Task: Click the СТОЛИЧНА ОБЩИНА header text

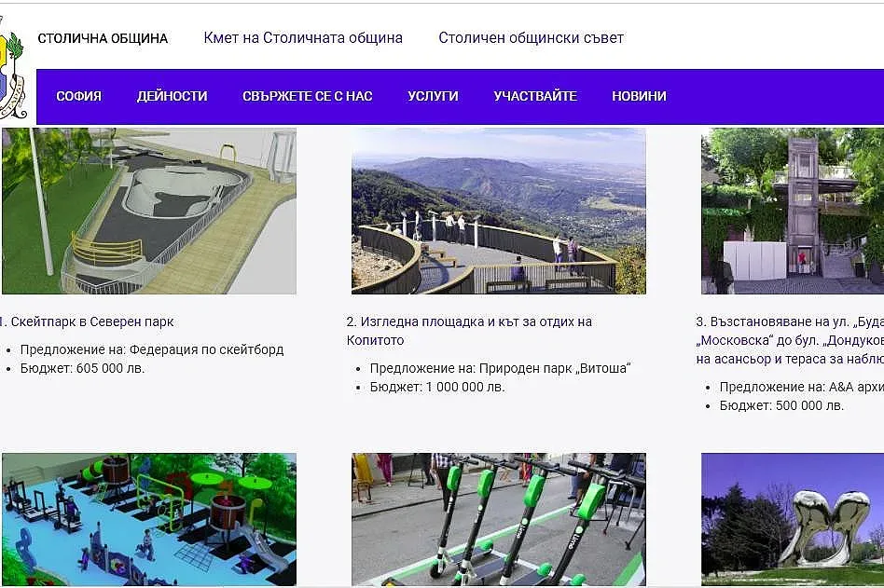Action: [x=102, y=38]
